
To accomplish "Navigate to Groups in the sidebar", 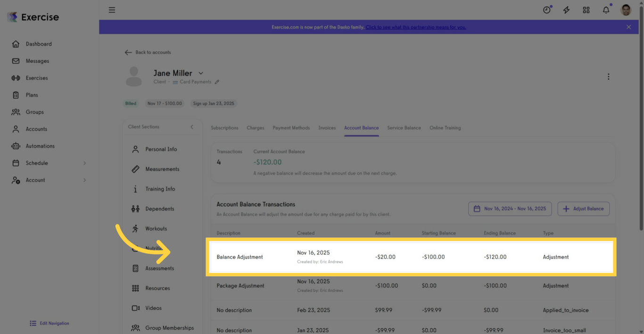I will click(35, 112).
